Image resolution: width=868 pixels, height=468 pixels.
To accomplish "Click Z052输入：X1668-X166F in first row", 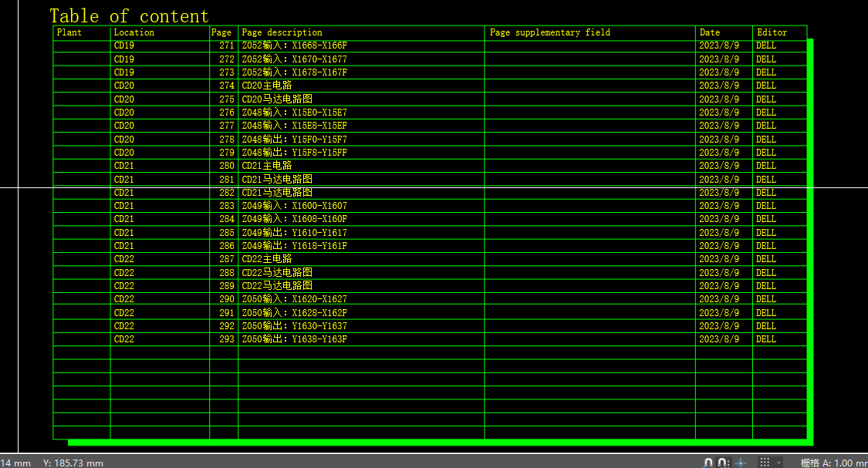I will [x=294, y=45].
